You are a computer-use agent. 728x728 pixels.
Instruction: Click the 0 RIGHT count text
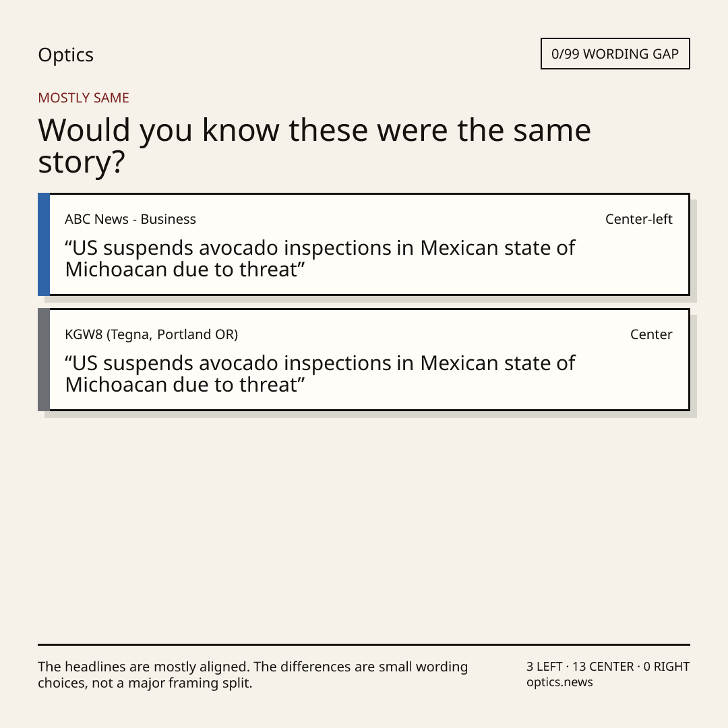tap(666, 667)
